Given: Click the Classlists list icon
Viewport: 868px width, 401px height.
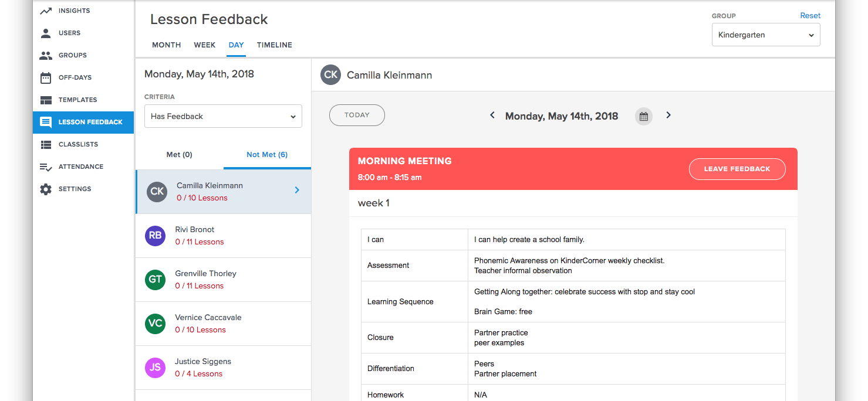Looking at the screenshot, I should [x=46, y=144].
